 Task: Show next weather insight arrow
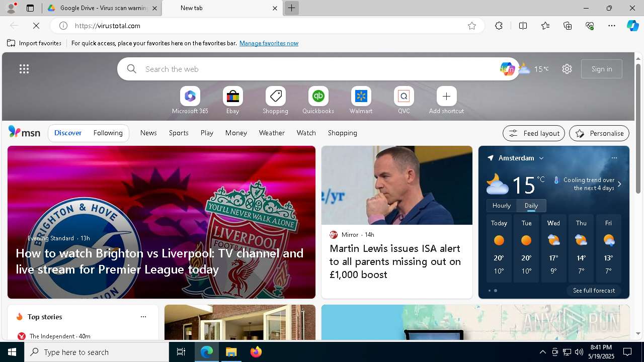point(619,184)
